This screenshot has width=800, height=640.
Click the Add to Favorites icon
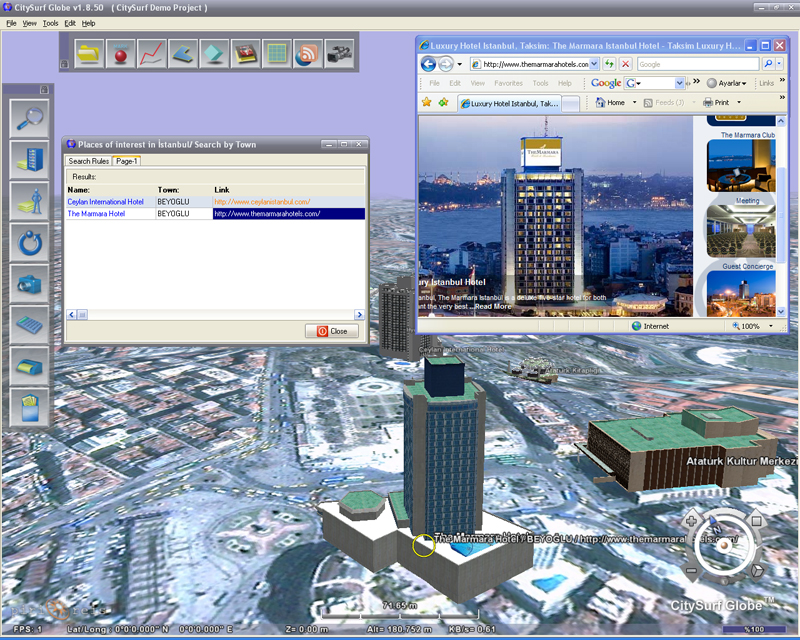[443, 103]
